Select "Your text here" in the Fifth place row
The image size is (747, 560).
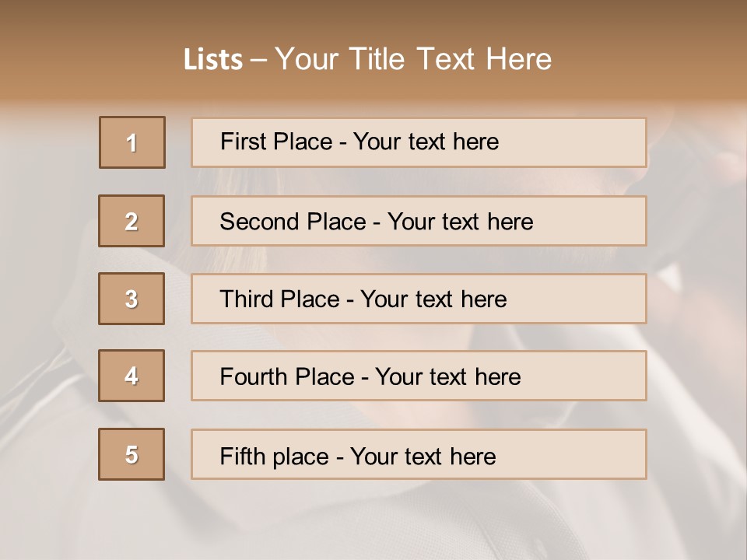pyautogui.click(x=423, y=457)
